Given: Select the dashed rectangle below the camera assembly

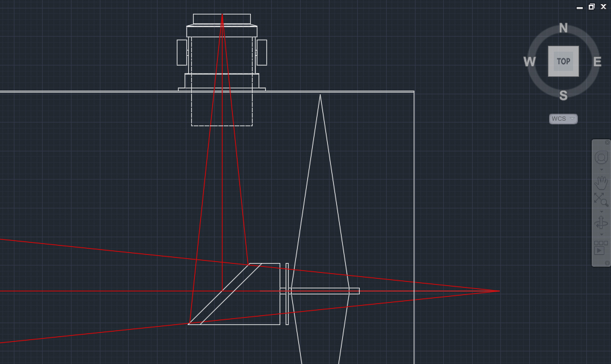Looking at the screenshot, I should click(222, 126).
